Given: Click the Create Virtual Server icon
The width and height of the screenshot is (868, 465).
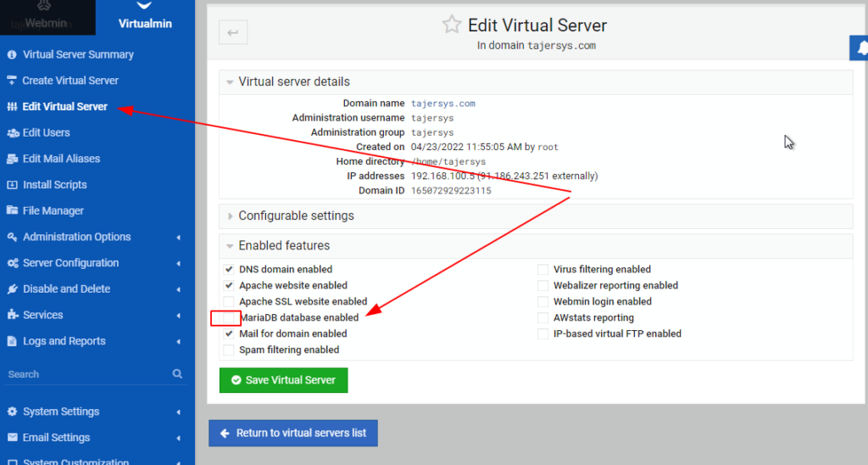Looking at the screenshot, I should pyautogui.click(x=12, y=81).
